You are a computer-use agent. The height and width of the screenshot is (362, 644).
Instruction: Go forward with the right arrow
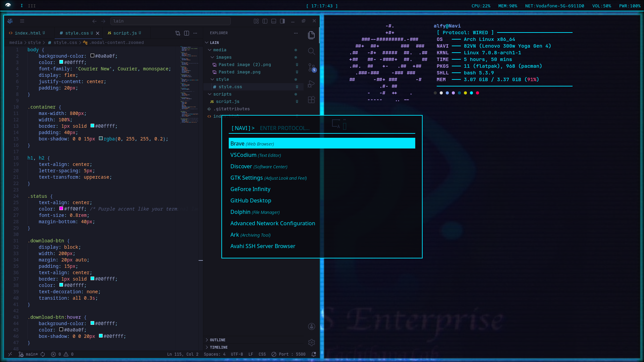click(103, 21)
